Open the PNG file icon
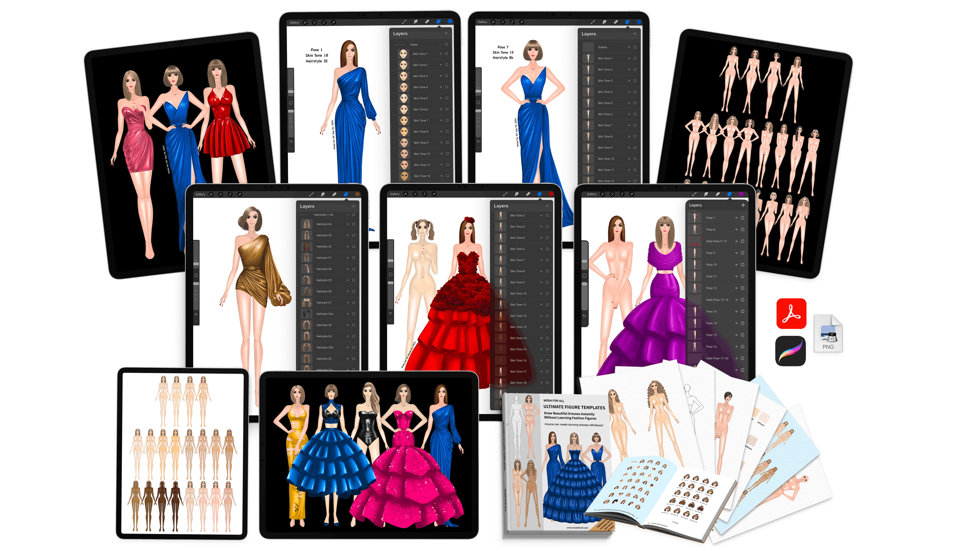The image size is (980, 551). tap(828, 334)
